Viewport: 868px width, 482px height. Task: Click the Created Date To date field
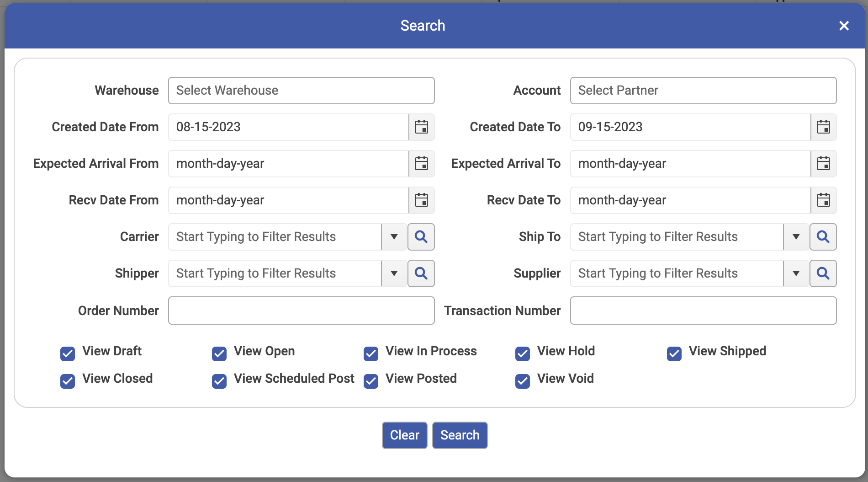(691, 127)
